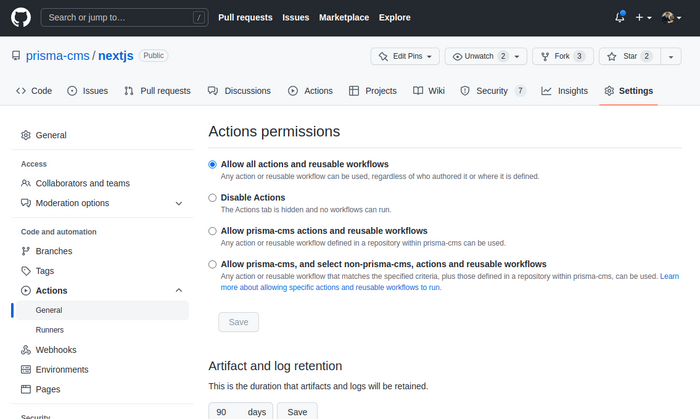Open the Edit Pins dropdown
700x419 pixels.
point(405,56)
